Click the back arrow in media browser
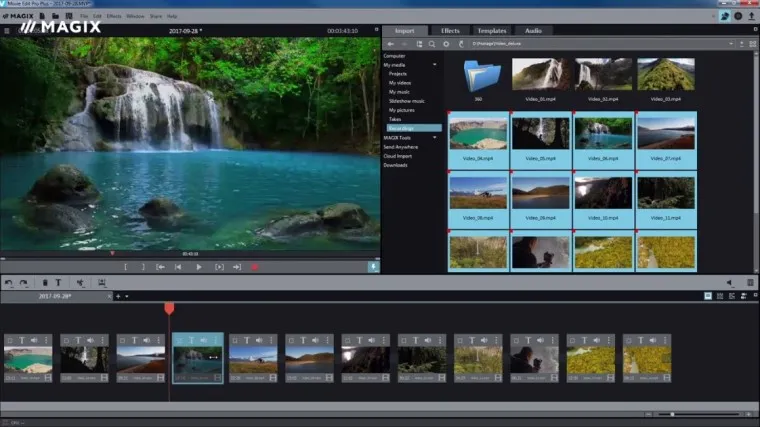Viewport: 760px width, 427px height. point(390,44)
